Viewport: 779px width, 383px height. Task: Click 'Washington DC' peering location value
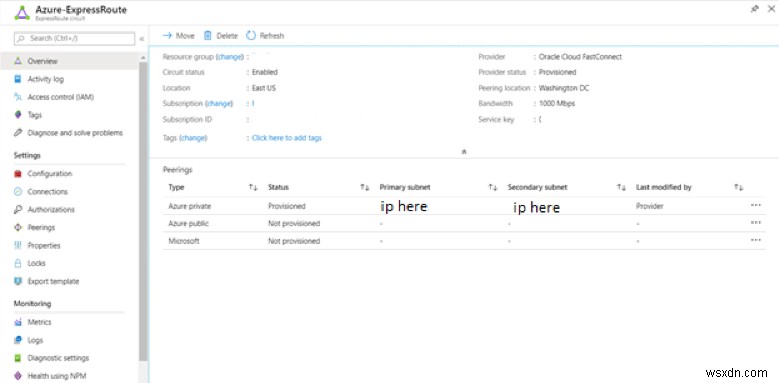tap(564, 88)
